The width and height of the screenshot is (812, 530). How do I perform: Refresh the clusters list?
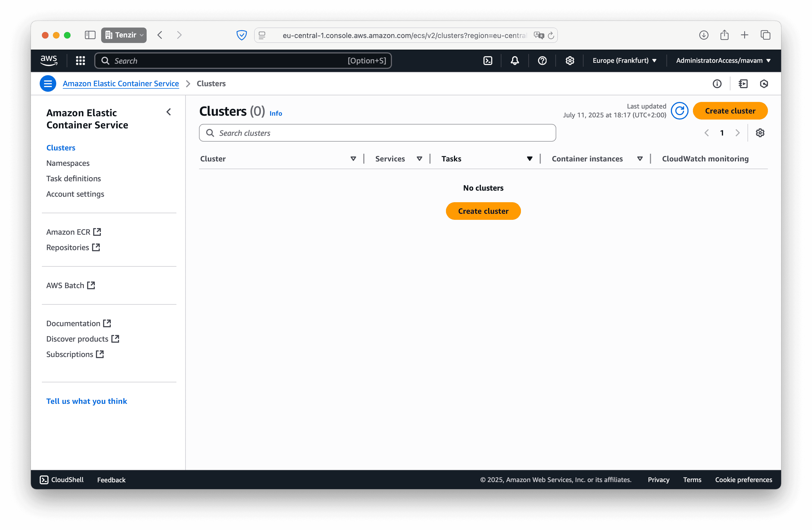coord(680,111)
